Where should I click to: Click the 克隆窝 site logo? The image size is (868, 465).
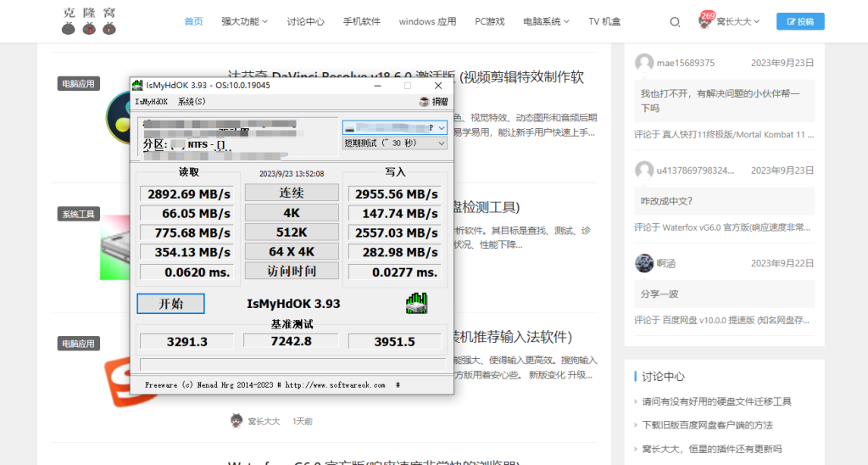click(88, 21)
